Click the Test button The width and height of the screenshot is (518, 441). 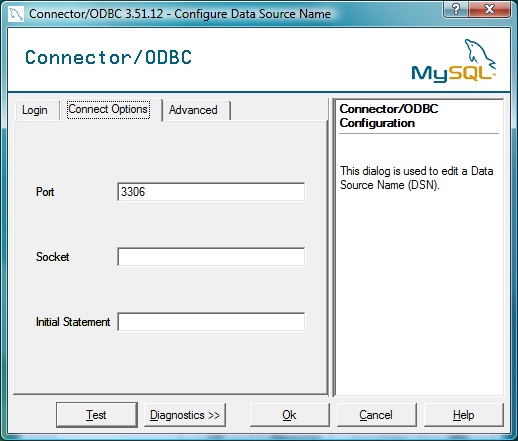97,415
